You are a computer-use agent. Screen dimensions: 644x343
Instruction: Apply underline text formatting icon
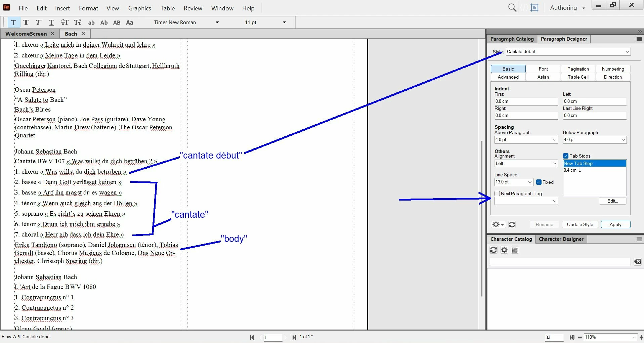pyautogui.click(x=51, y=23)
